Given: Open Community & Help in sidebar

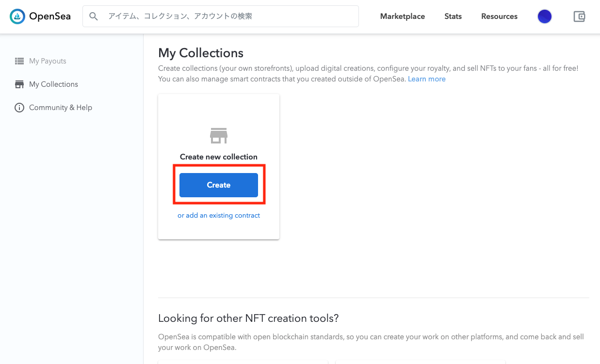Looking at the screenshot, I should click(x=61, y=108).
